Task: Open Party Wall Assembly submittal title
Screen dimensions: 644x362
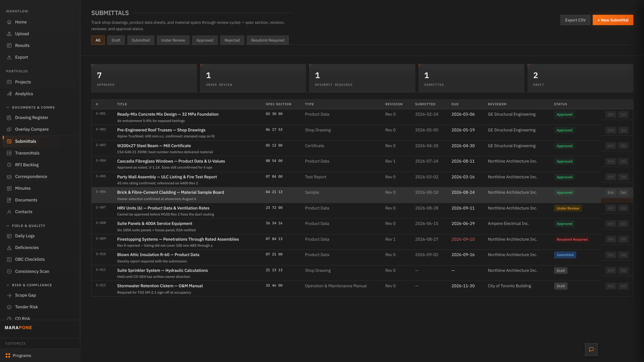Action: pyautogui.click(x=167, y=177)
